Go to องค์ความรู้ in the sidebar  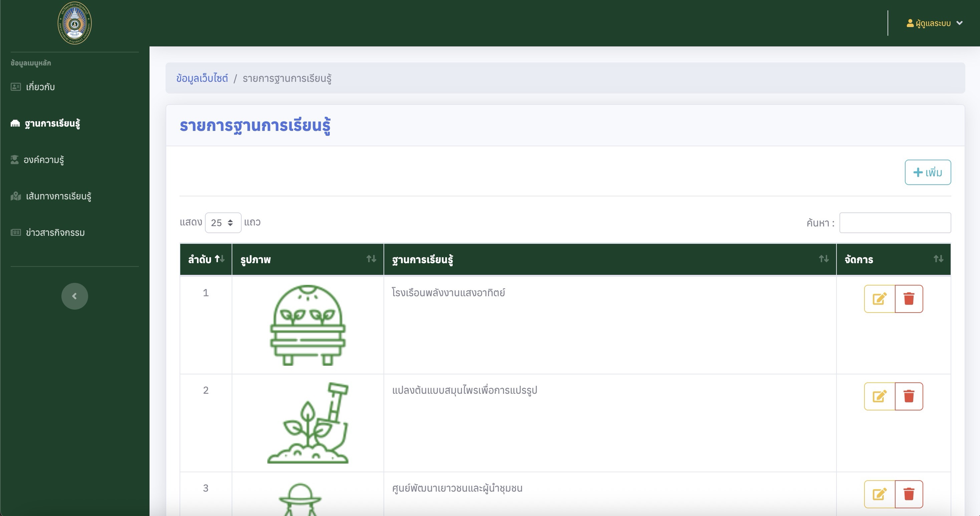tap(43, 160)
